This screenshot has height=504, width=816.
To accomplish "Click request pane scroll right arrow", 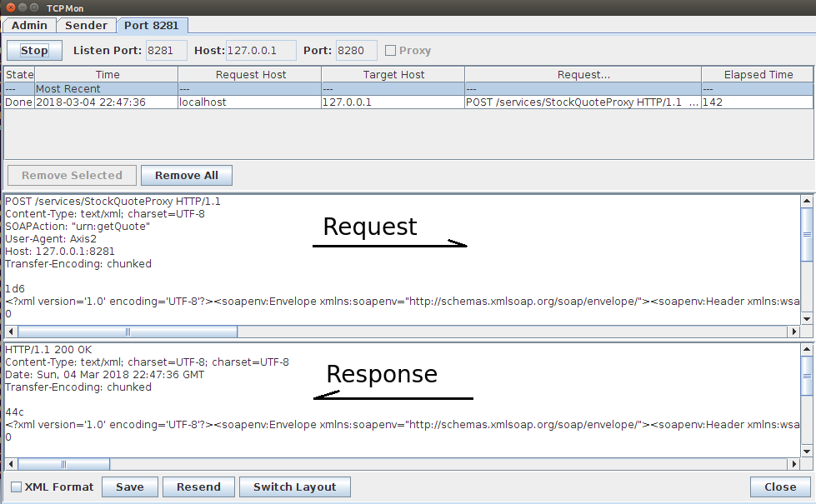I will [793, 332].
